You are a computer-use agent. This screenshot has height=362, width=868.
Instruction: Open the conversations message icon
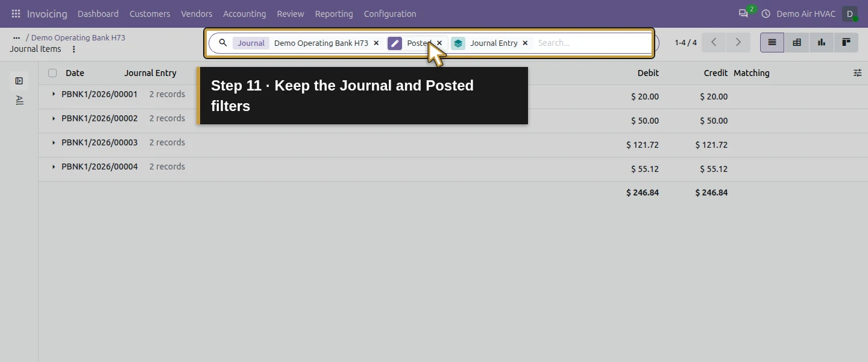point(743,13)
